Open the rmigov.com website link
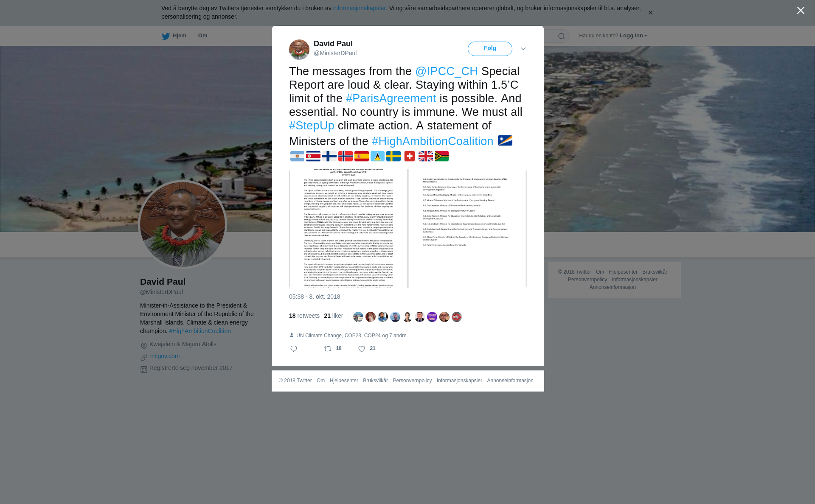 click(x=164, y=356)
